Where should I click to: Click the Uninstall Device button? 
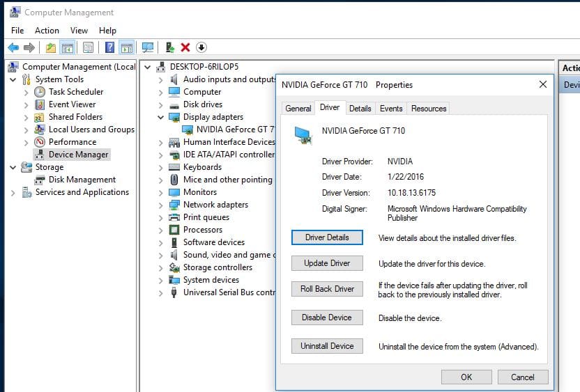(x=327, y=346)
